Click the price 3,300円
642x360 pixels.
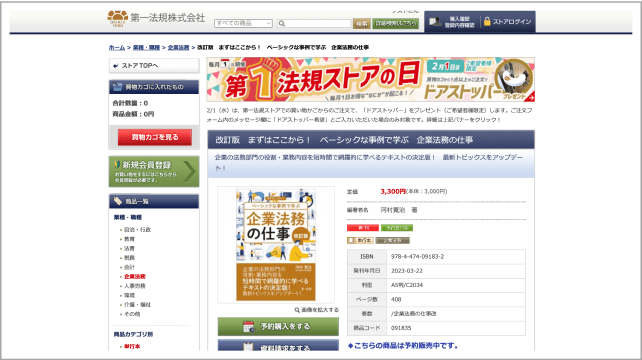click(393, 192)
